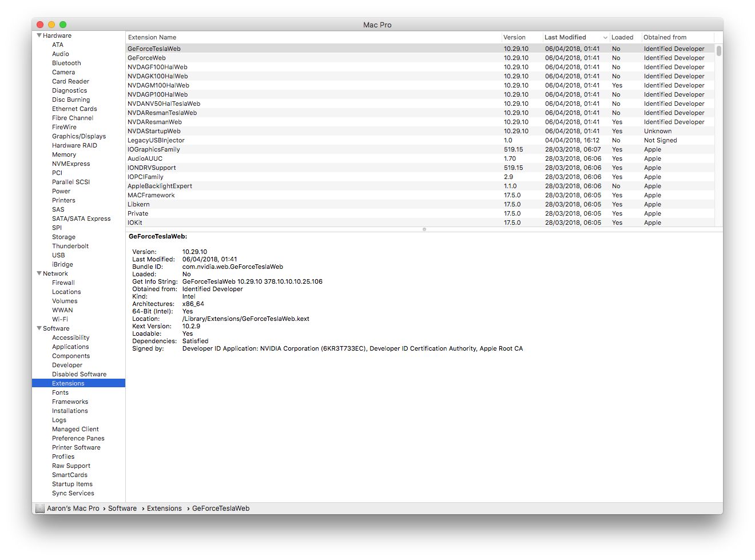Sort by Extension Name column header
Screen dimensions: 755x560
click(313, 37)
